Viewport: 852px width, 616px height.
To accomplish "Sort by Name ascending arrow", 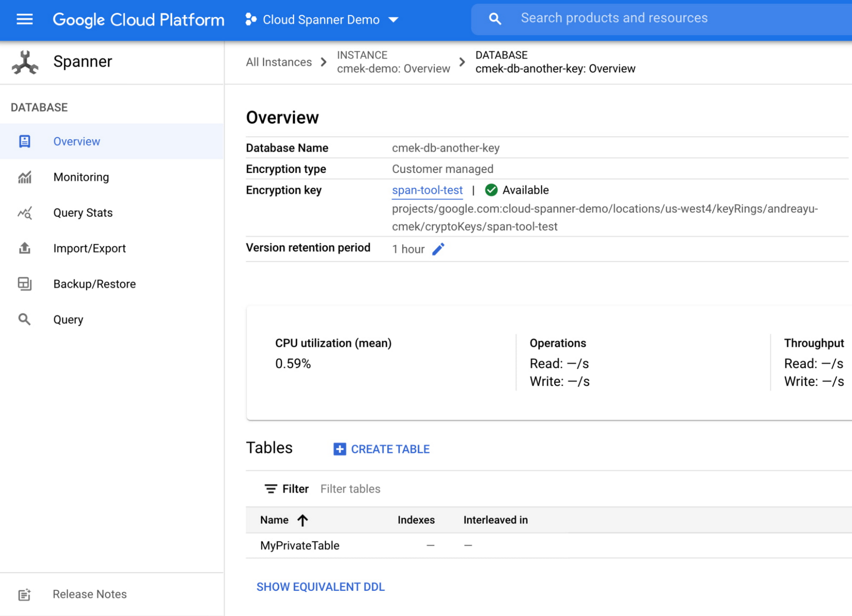I will (x=302, y=520).
